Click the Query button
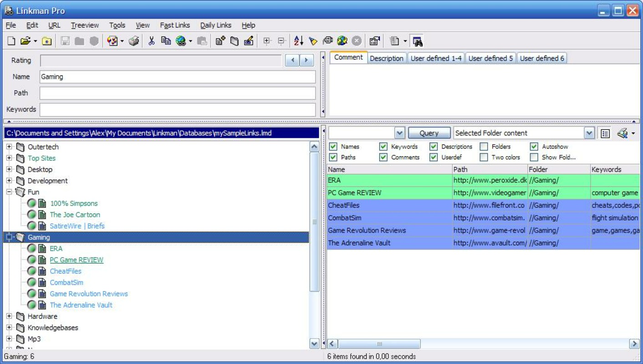643x364 pixels. tap(429, 133)
